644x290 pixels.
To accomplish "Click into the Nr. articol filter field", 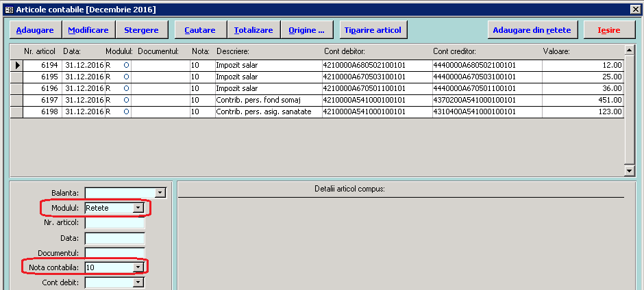I will 114,222.
